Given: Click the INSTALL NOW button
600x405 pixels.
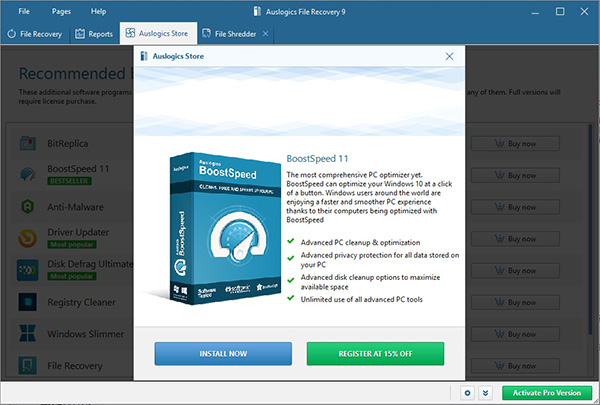Looking at the screenshot, I should pyautogui.click(x=223, y=354).
